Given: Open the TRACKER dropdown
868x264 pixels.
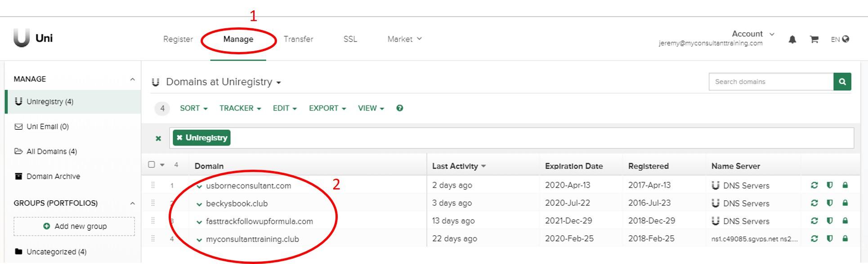Looking at the screenshot, I should 240,108.
